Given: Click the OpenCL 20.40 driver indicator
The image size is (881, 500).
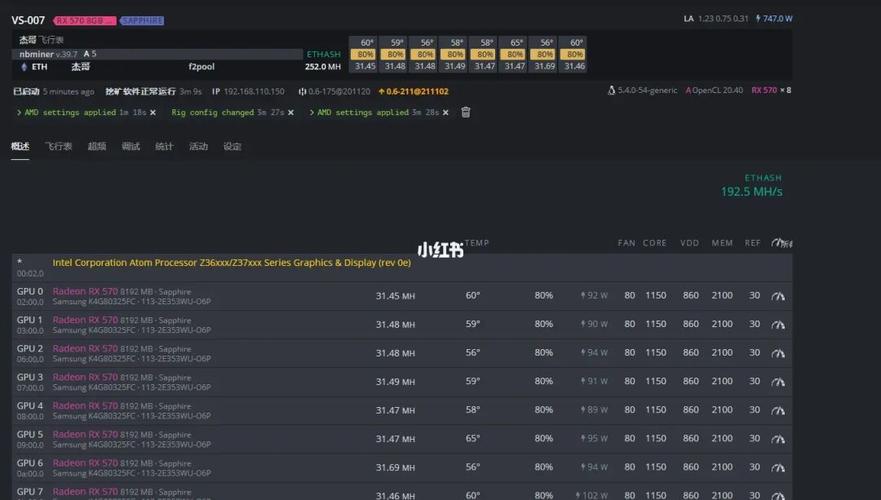Looking at the screenshot, I should point(714,91).
